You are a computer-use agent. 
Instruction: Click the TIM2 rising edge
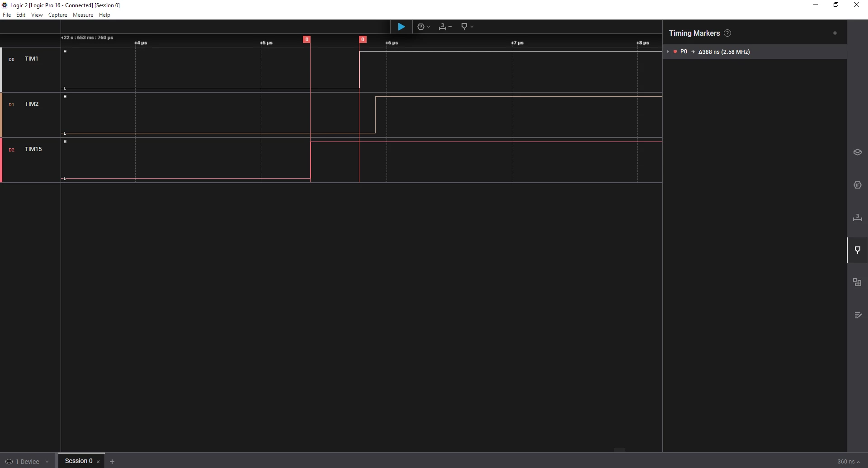point(375,115)
